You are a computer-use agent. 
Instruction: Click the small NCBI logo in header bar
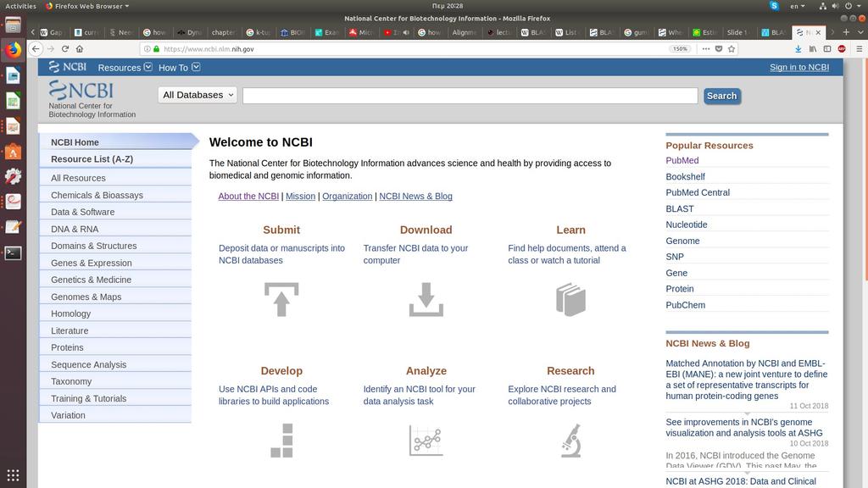pos(68,67)
